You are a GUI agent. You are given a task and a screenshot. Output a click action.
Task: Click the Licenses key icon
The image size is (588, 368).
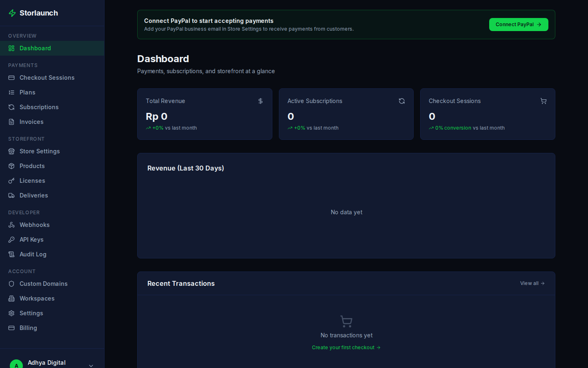[x=11, y=180]
